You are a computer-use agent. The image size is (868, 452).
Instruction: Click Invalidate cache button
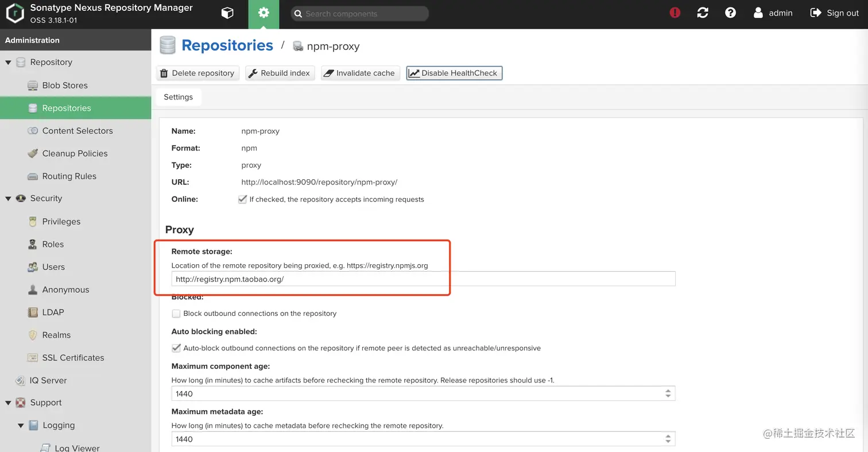point(360,73)
